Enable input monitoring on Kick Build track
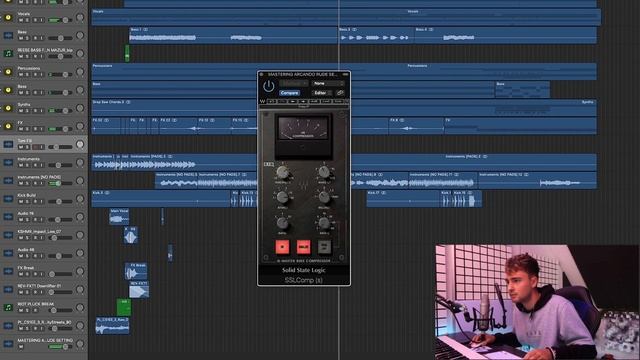The height and width of the screenshot is (360, 640). (41, 201)
